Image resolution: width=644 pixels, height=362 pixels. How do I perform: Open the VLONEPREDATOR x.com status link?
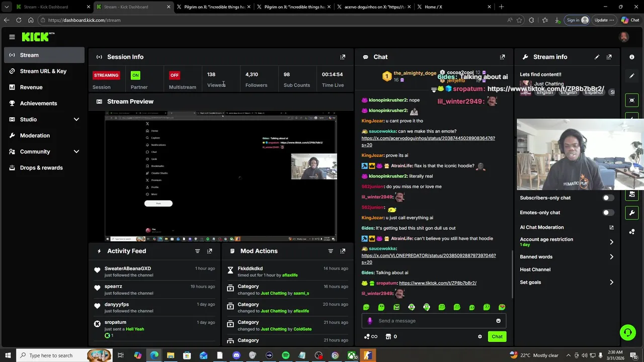[x=429, y=259]
